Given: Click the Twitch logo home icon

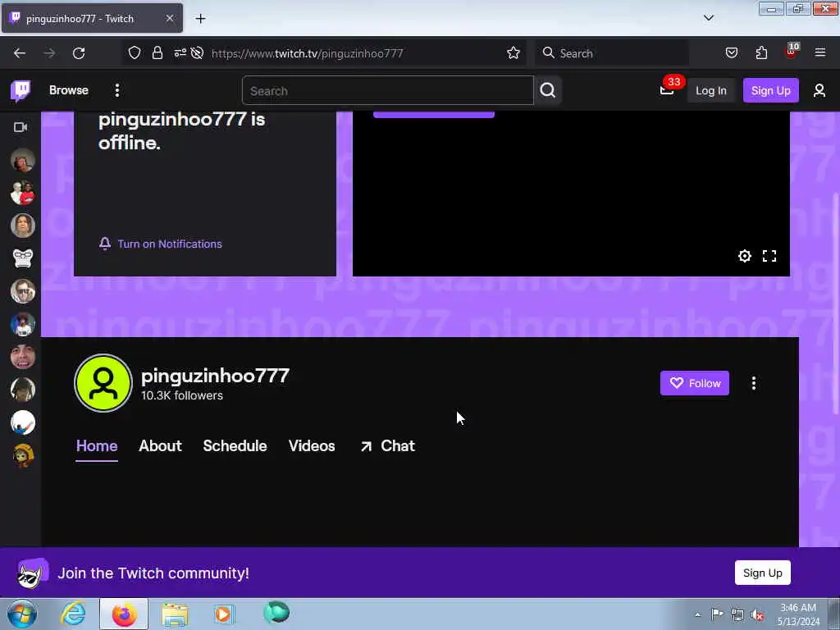Looking at the screenshot, I should click(21, 90).
